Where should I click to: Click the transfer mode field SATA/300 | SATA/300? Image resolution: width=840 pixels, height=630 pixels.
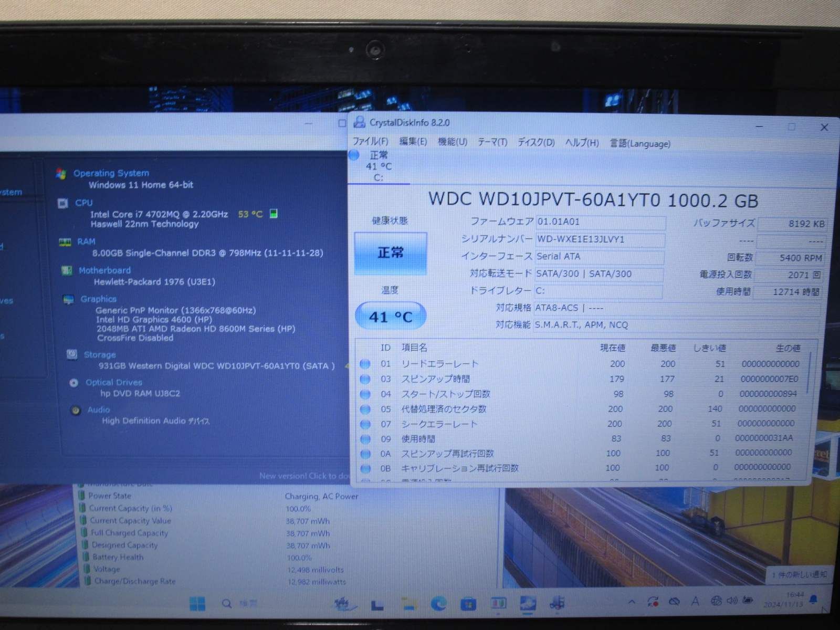click(x=599, y=274)
